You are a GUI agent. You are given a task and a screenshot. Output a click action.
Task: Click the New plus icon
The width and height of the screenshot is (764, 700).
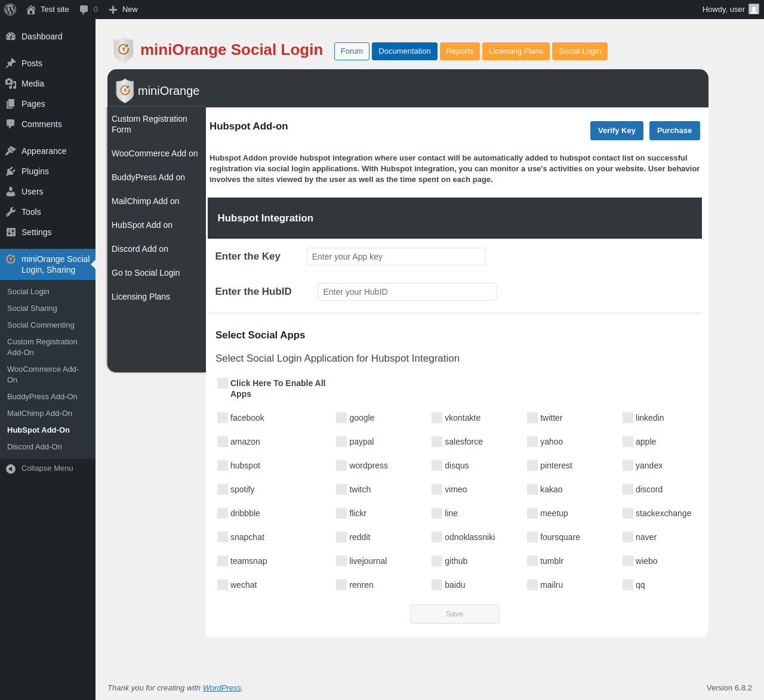pyautogui.click(x=113, y=10)
